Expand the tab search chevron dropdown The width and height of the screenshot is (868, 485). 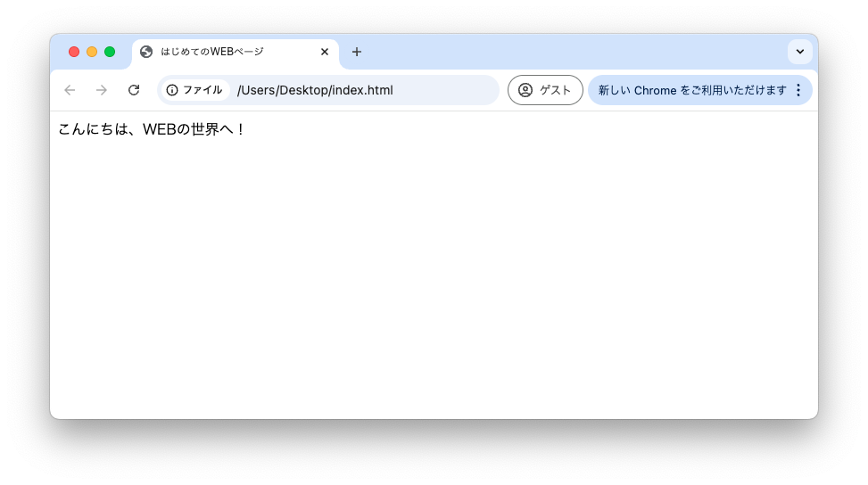pos(799,52)
